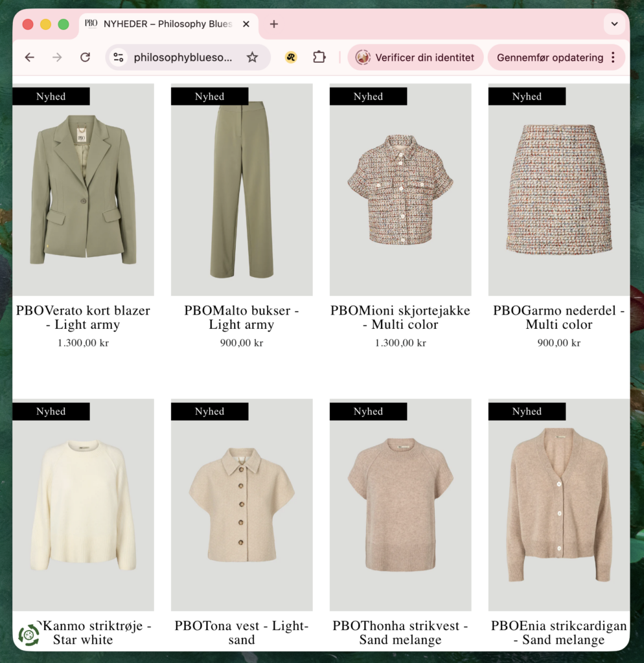Close the NYHEDER Philosophy Blues tab
The height and width of the screenshot is (663, 644).
pos(246,24)
